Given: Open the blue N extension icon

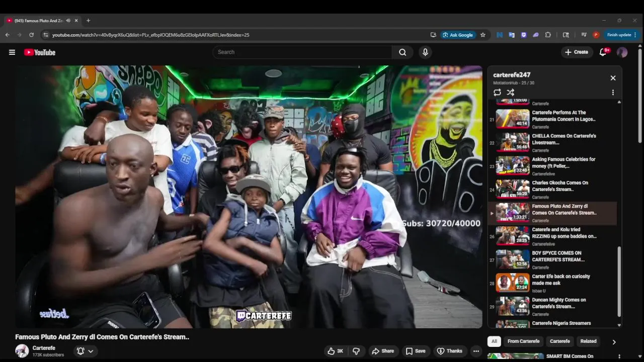Looking at the screenshot, I should (x=499, y=35).
